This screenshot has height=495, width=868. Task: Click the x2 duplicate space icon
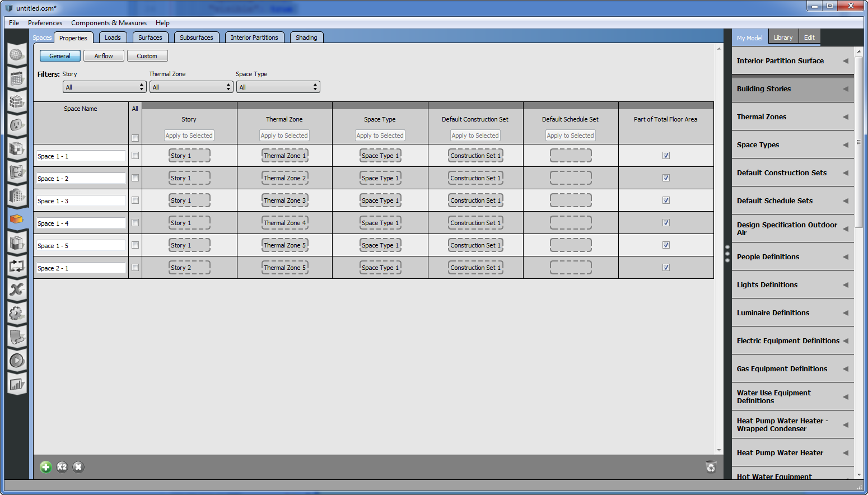[x=62, y=467]
